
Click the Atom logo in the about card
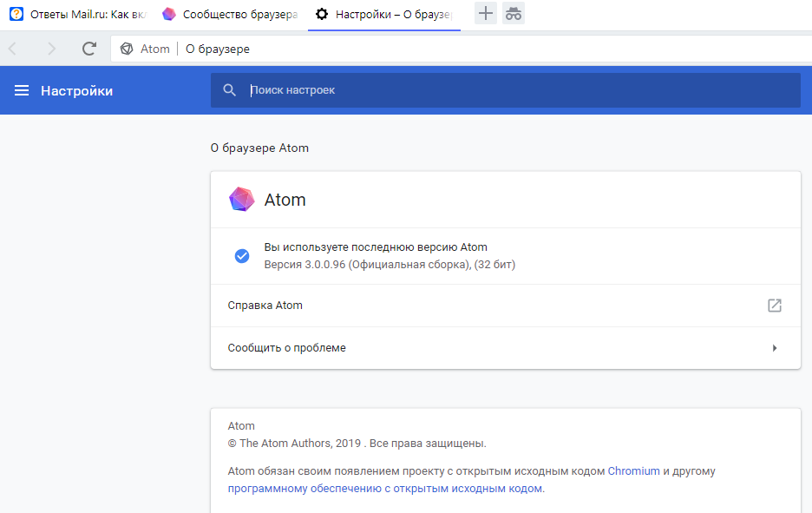(242, 200)
